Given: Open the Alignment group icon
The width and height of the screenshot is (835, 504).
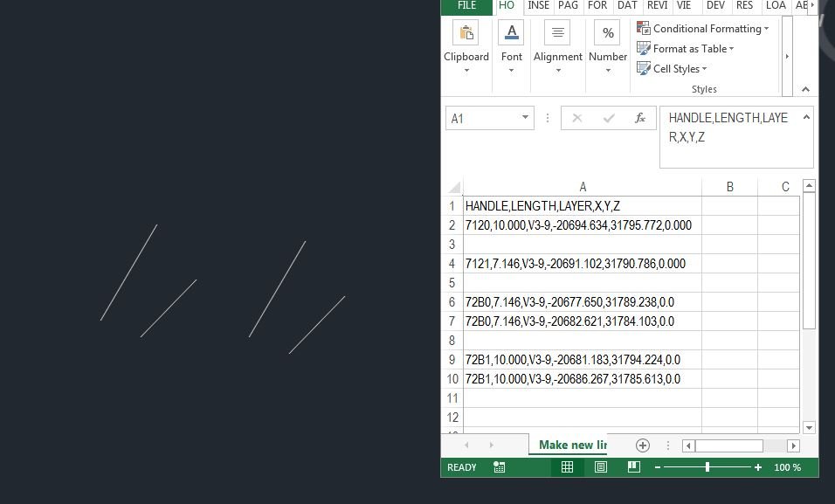Looking at the screenshot, I should (x=557, y=32).
